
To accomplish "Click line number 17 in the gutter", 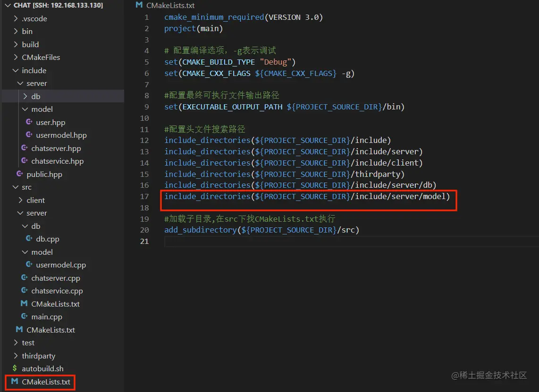I will [x=144, y=197].
